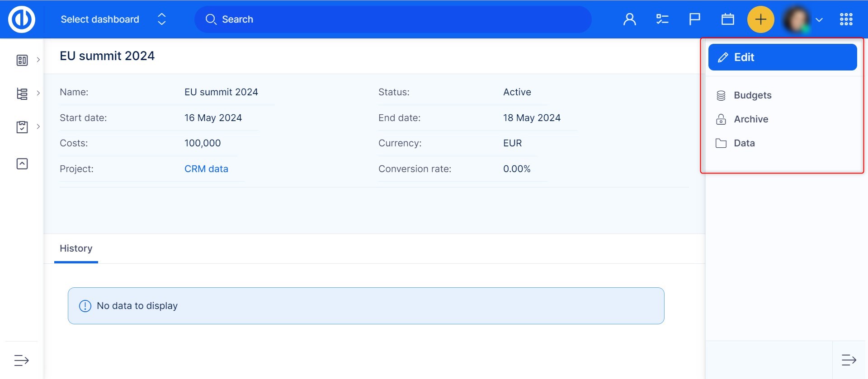
Task: Click the yellow plus create button
Action: click(760, 19)
